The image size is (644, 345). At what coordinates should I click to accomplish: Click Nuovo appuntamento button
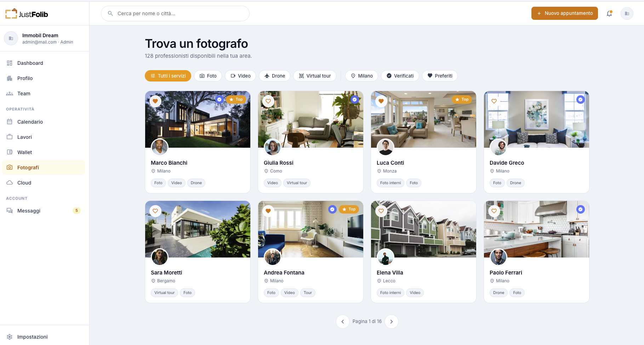coord(564,13)
